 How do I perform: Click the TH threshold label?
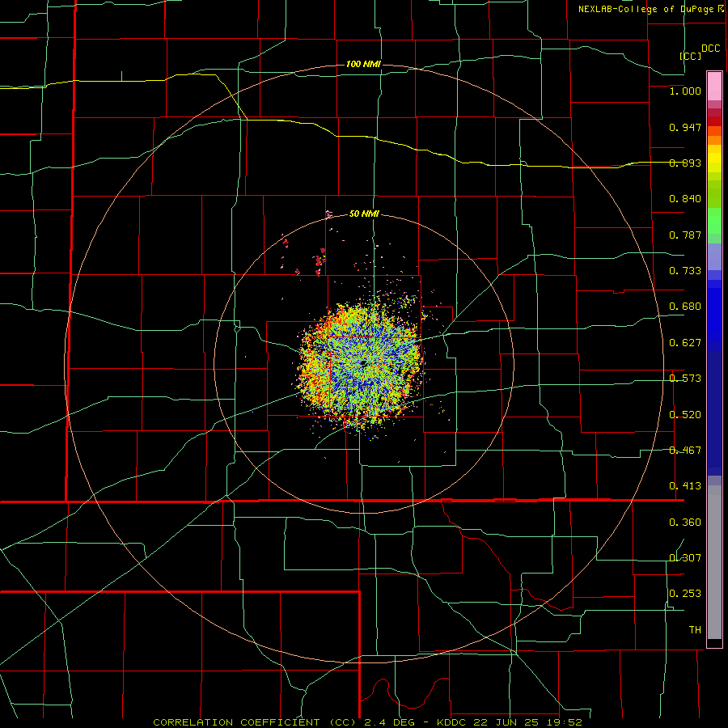click(x=695, y=630)
